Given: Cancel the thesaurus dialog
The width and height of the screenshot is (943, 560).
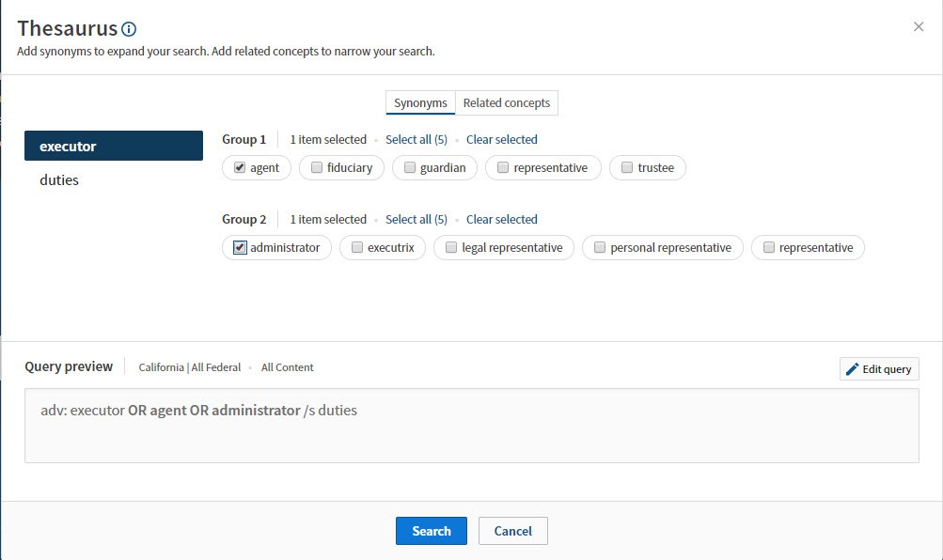Looking at the screenshot, I should (x=512, y=531).
